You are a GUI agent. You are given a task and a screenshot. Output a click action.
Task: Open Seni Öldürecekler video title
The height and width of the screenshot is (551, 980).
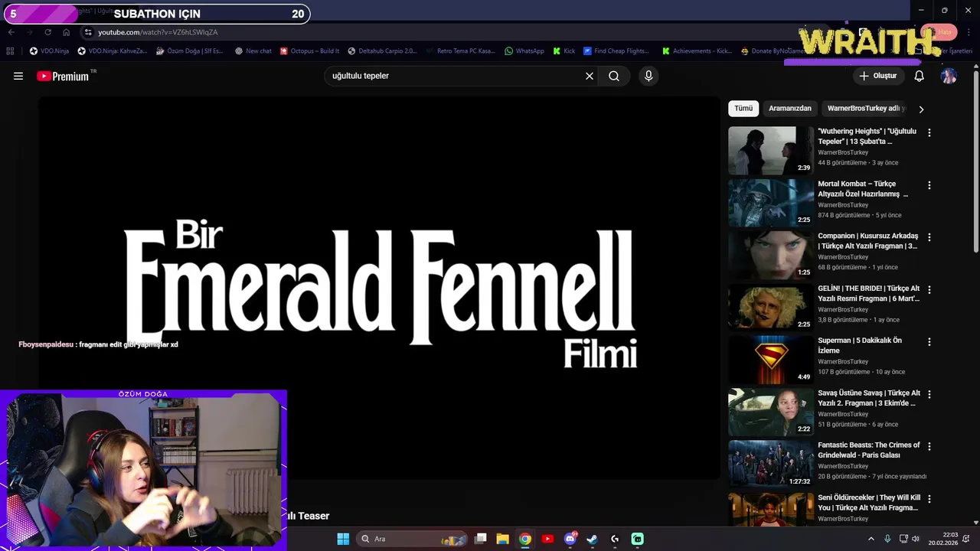pyautogui.click(x=869, y=503)
